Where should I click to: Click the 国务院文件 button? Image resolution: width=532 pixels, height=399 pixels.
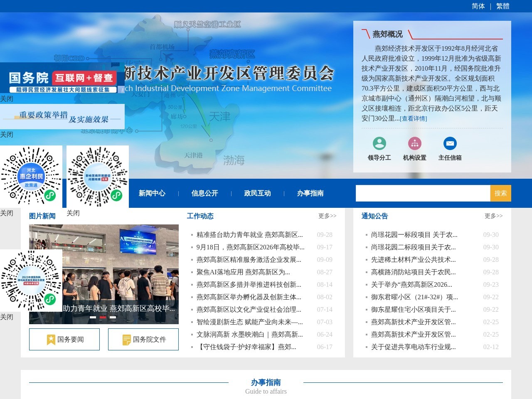pyautogui.click(x=143, y=340)
